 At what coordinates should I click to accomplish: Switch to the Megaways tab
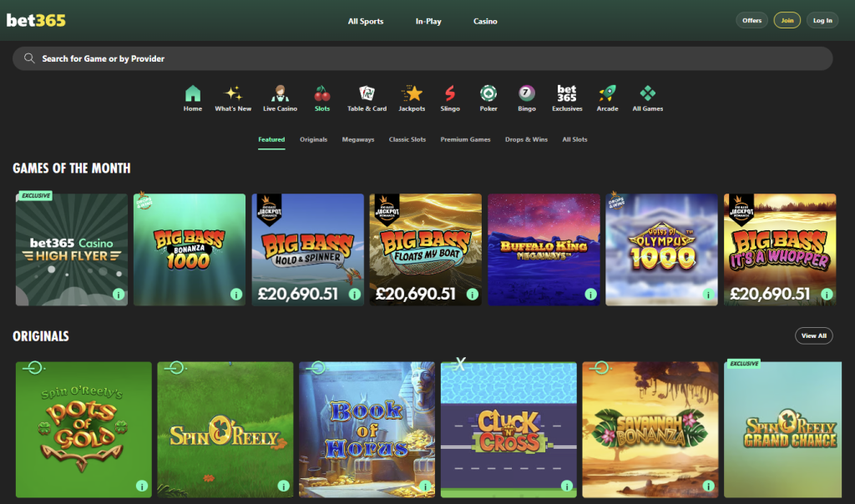pyautogui.click(x=358, y=139)
